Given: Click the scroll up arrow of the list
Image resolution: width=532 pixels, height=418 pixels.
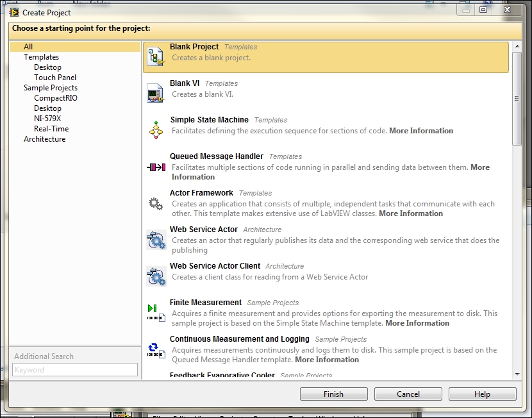Looking at the screenshot, I should [x=517, y=46].
